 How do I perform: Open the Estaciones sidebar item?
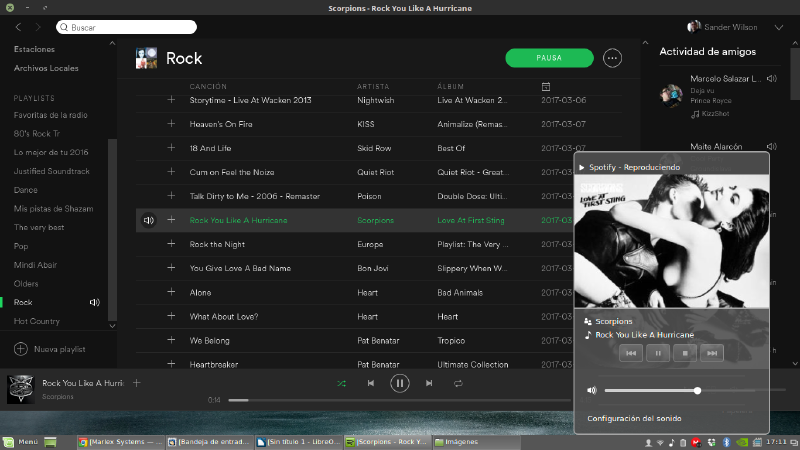tap(34, 49)
